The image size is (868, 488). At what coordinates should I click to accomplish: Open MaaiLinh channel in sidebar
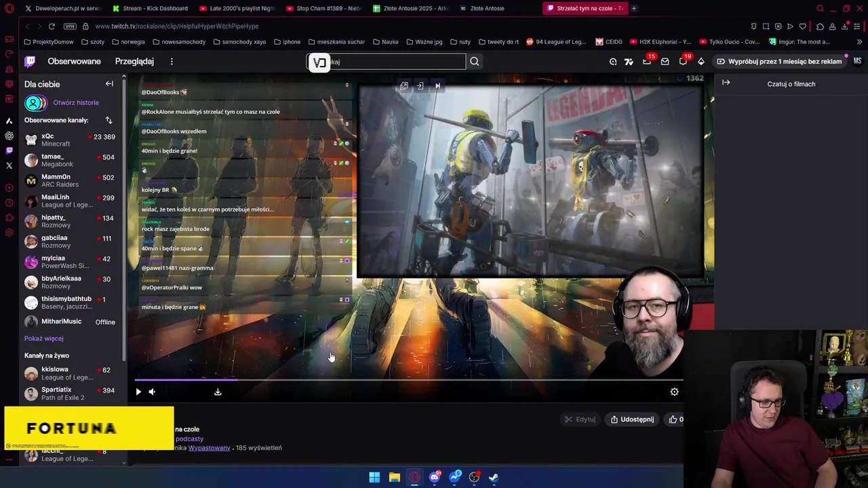pos(70,201)
